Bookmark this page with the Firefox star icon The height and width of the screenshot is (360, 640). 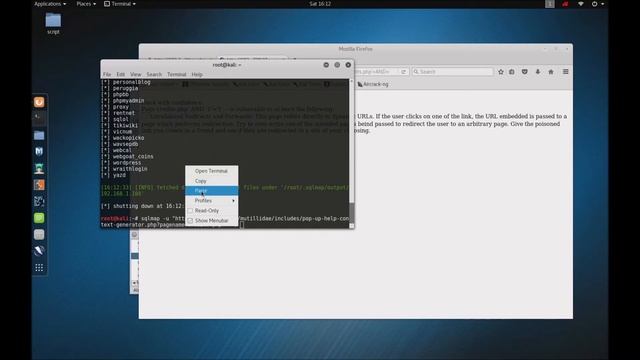pyautogui.click(x=501, y=72)
